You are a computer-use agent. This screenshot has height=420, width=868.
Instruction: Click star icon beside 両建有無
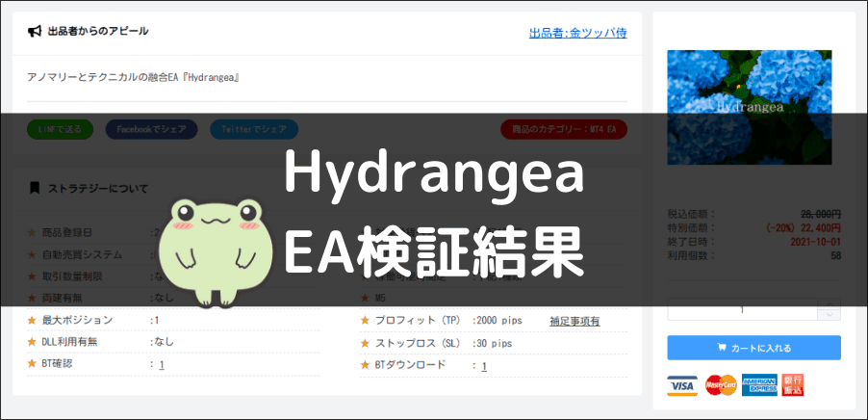point(32,298)
